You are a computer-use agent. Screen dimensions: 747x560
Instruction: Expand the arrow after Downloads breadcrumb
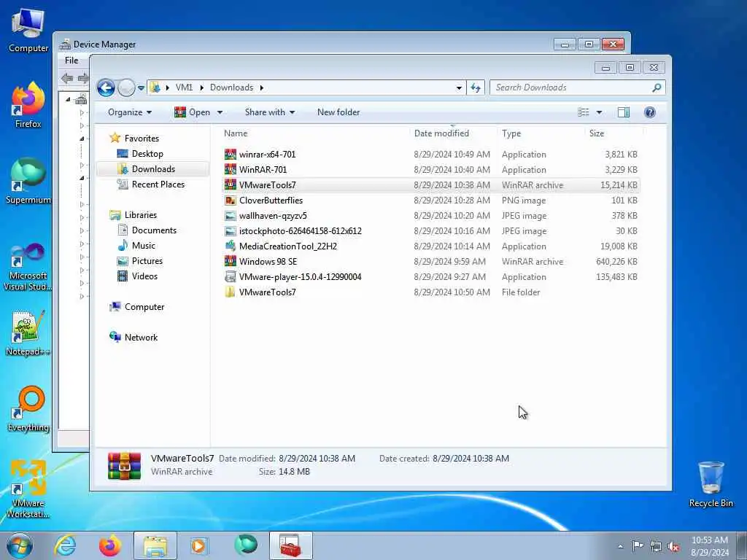[262, 87]
